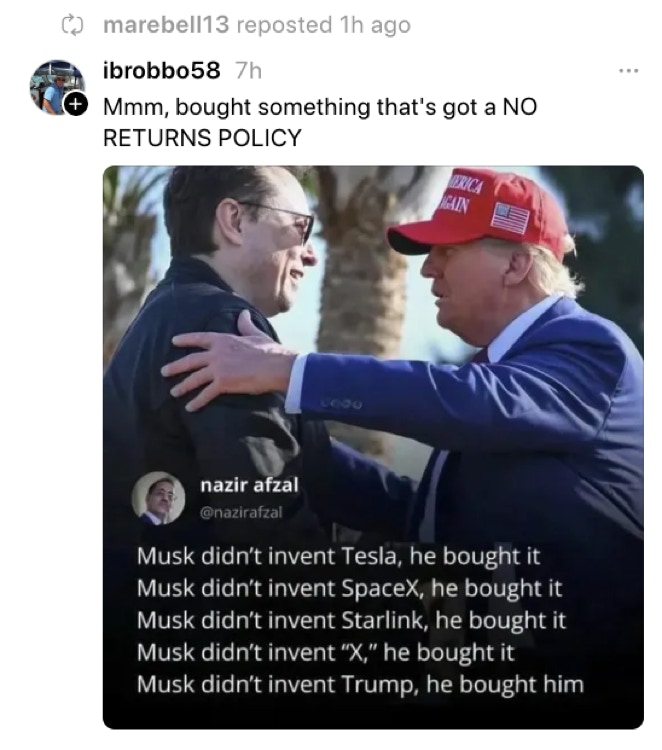Click the 'reposted 1h ago' label
Image resolution: width=662 pixels, height=750 pixels.
[323, 25]
